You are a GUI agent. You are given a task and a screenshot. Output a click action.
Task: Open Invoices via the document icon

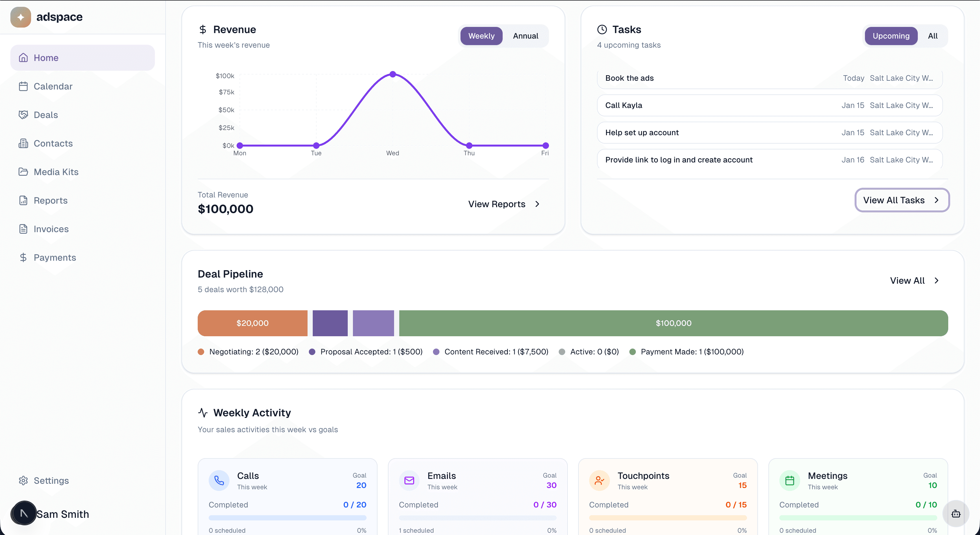(23, 229)
